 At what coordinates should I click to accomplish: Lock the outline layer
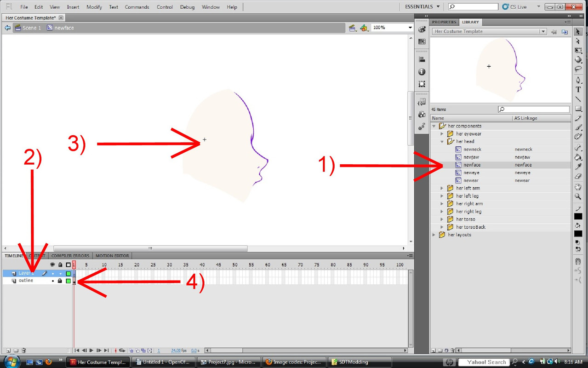[x=60, y=281]
